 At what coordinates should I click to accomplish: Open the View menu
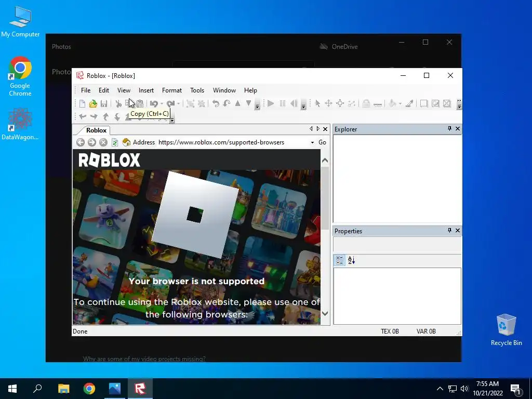point(124,90)
